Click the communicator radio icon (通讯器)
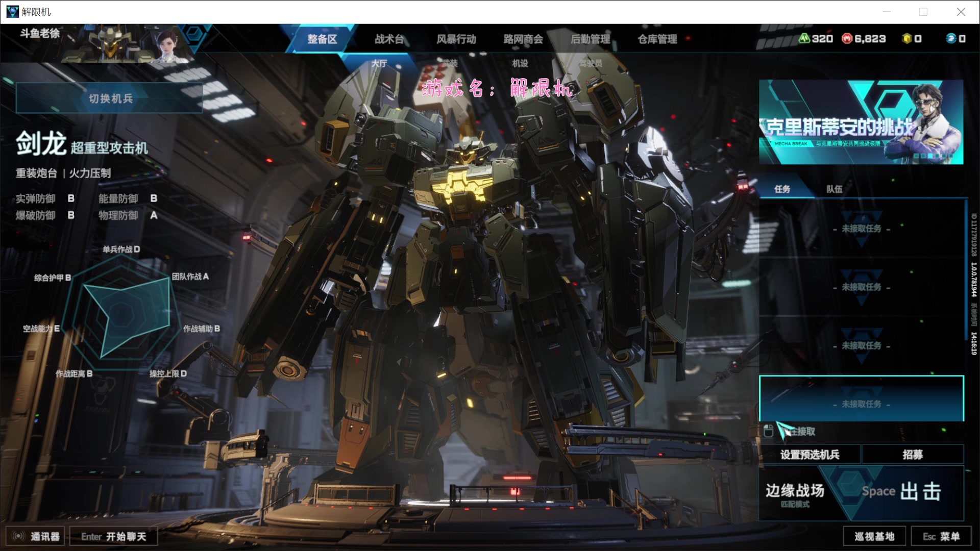Image resolution: width=980 pixels, height=551 pixels. click(19, 536)
